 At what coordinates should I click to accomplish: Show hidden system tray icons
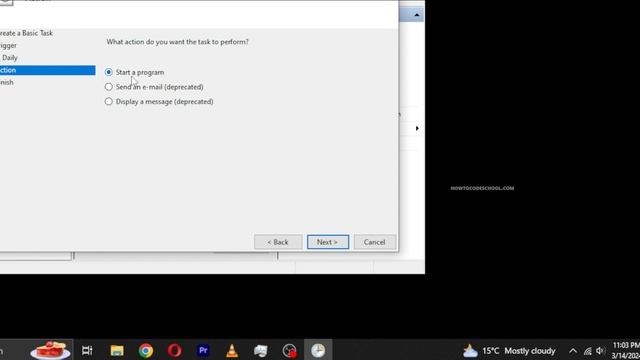[573, 351]
